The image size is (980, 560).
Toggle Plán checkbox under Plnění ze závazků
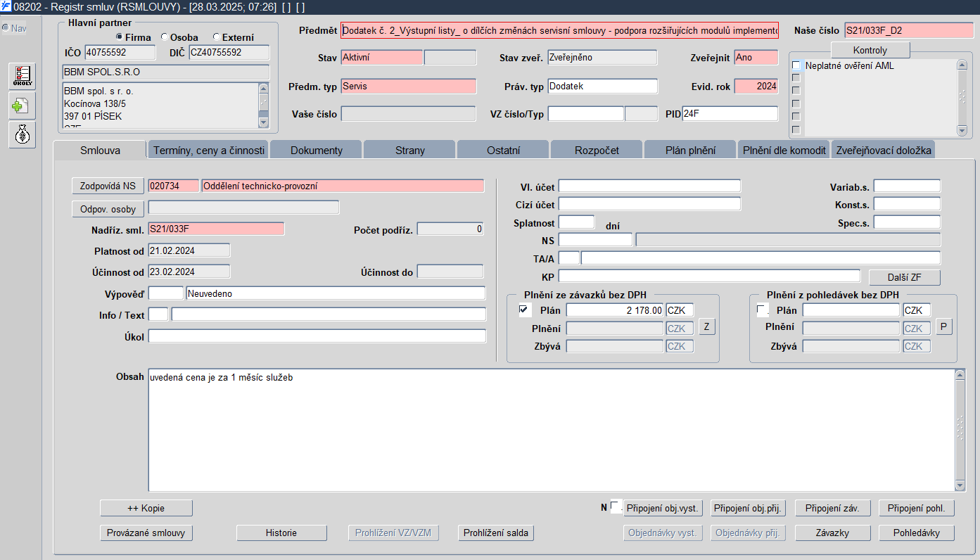click(523, 310)
